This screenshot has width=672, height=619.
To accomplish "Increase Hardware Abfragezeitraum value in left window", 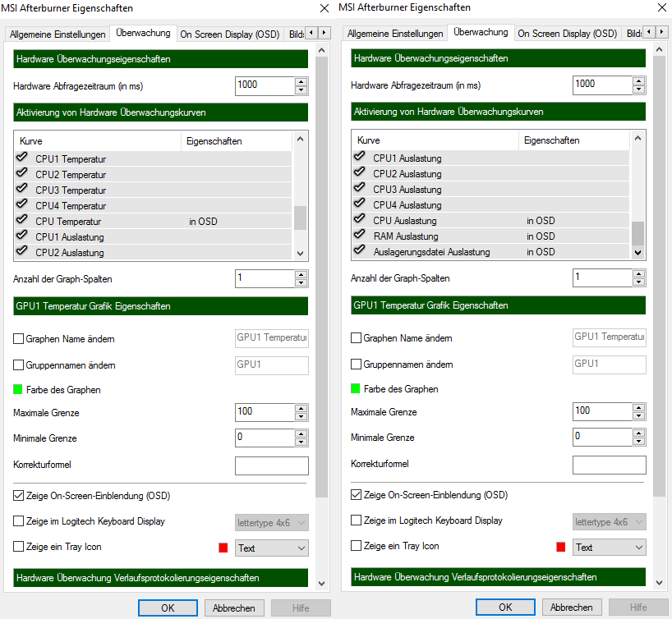I will 301,82.
